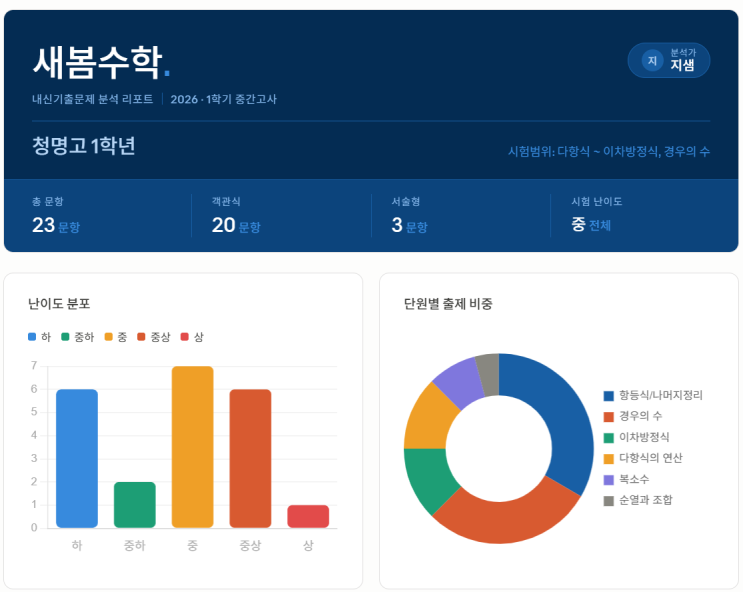Click the red 상 bar
Viewport: 743px width, 592px height.
tap(308, 516)
